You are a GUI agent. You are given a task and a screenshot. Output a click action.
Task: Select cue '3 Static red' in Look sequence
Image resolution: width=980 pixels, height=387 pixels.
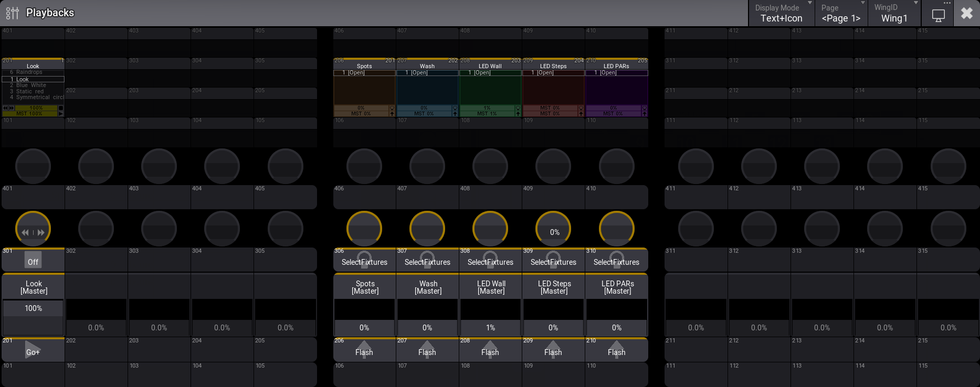pos(33,91)
